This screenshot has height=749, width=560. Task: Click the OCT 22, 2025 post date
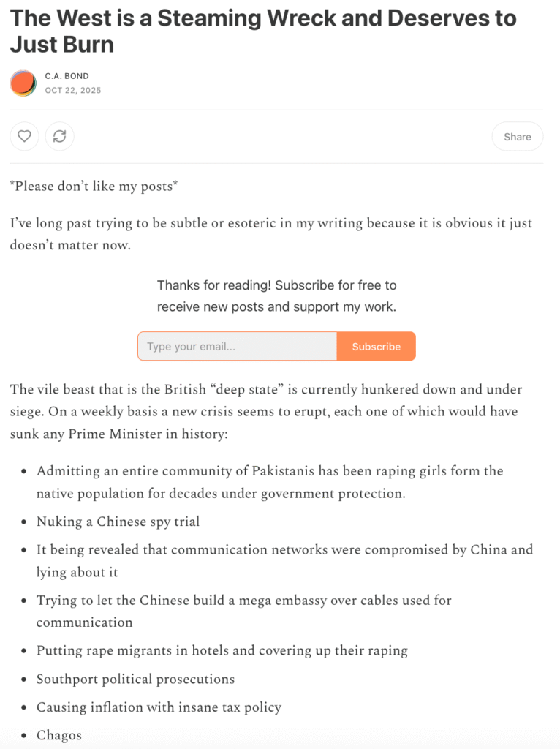pos(73,91)
